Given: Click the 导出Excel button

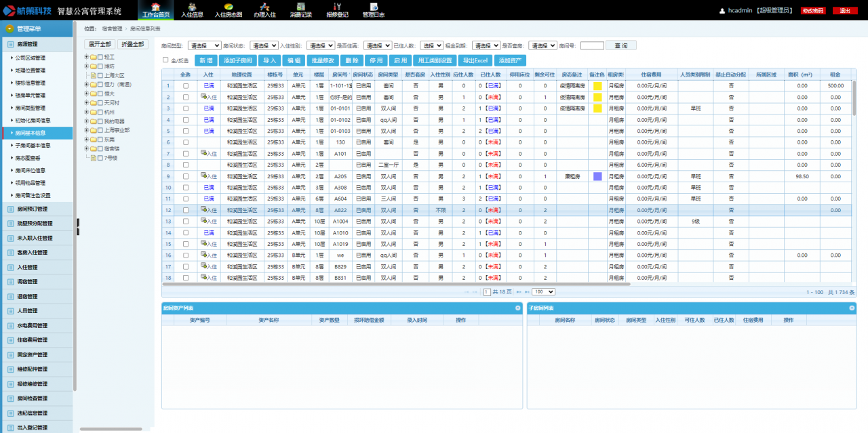Looking at the screenshot, I should pyautogui.click(x=475, y=60).
